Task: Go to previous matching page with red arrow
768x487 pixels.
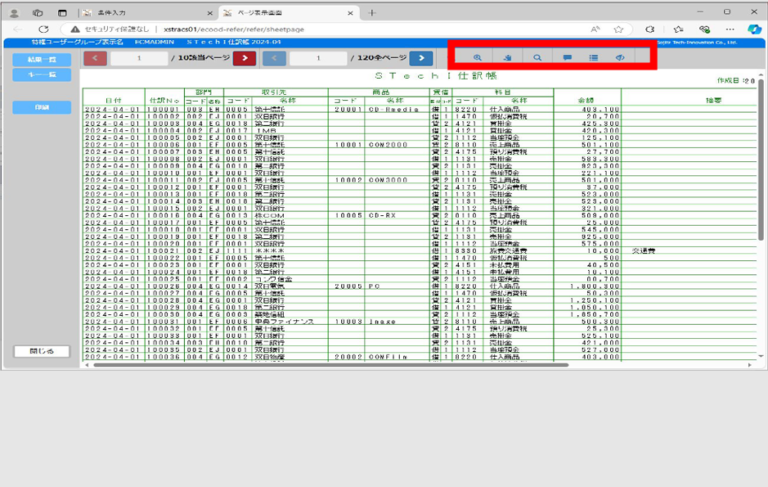Action: 97,59
